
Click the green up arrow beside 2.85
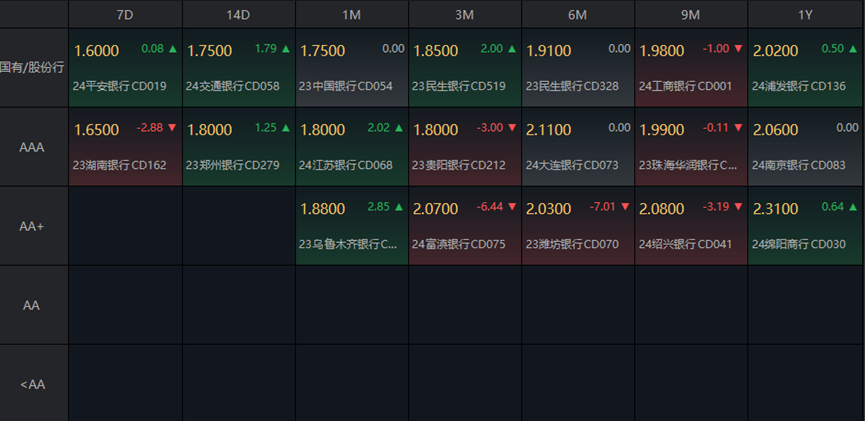pyautogui.click(x=399, y=207)
